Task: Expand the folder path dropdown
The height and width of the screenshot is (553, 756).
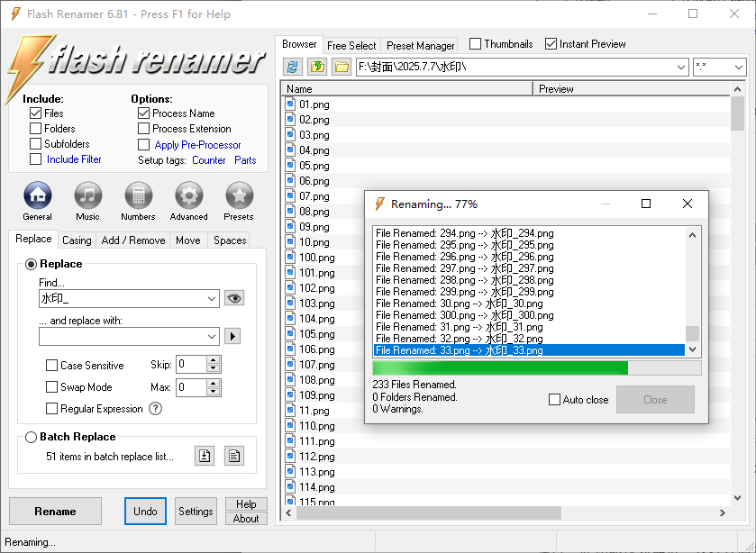Action: [680, 67]
